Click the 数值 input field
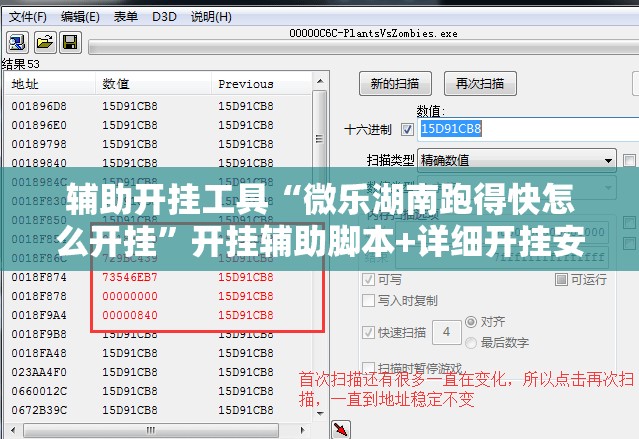The image size is (639, 439). click(x=528, y=129)
